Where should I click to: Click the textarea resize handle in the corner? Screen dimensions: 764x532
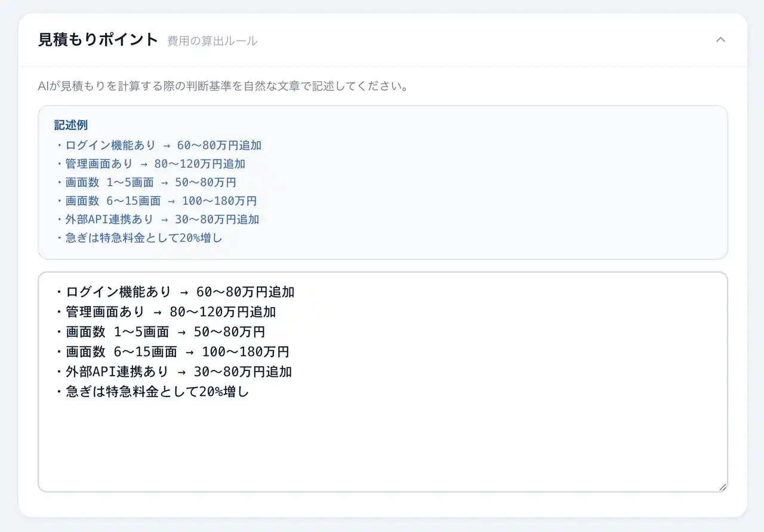723,487
